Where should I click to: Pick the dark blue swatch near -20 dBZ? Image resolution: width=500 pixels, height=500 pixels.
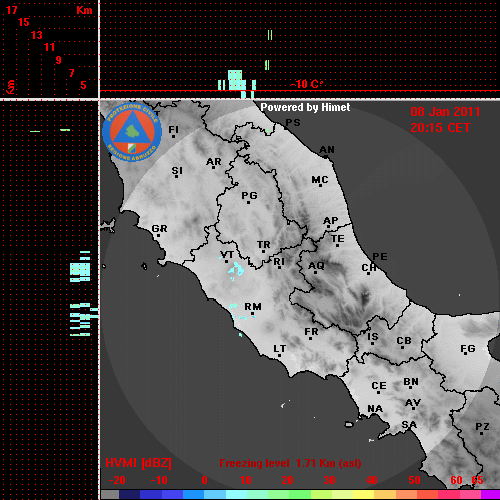[x=129, y=495]
